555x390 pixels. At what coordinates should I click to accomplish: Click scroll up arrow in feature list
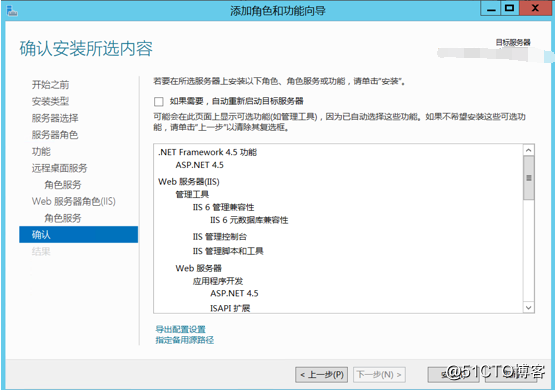(x=528, y=150)
